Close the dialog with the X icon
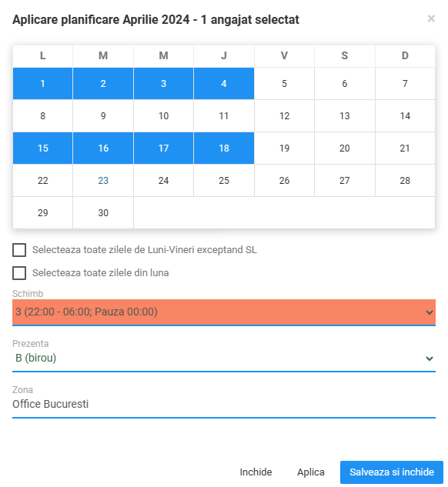Image resolution: width=448 pixels, height=487 pixels. tap(431, 18)
